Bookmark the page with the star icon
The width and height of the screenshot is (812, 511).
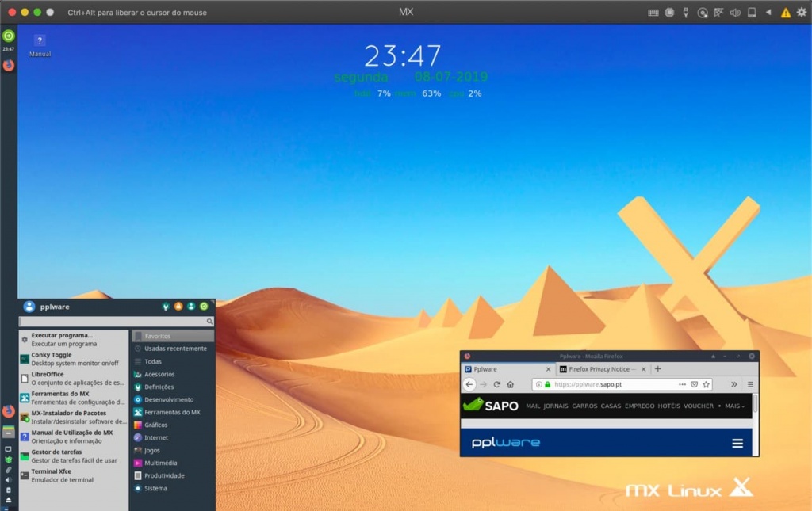[x=706, y=384]
